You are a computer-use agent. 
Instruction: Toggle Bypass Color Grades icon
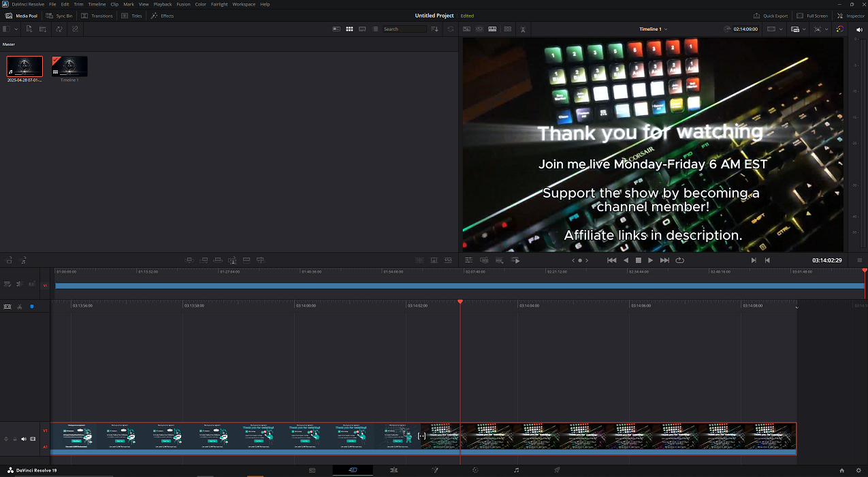click(x=840, y=29)
